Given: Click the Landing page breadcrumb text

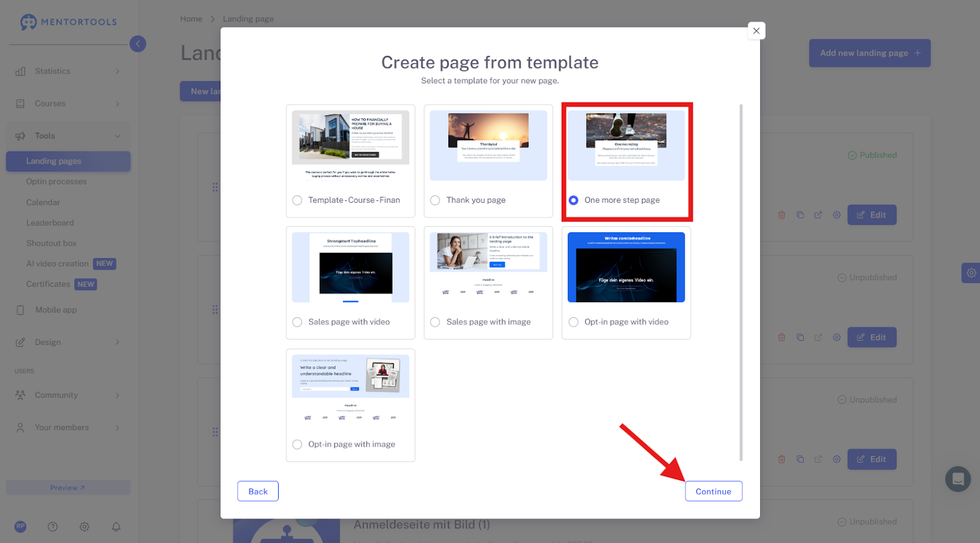Looking at the screenshot, I should (x=248, y=19).
